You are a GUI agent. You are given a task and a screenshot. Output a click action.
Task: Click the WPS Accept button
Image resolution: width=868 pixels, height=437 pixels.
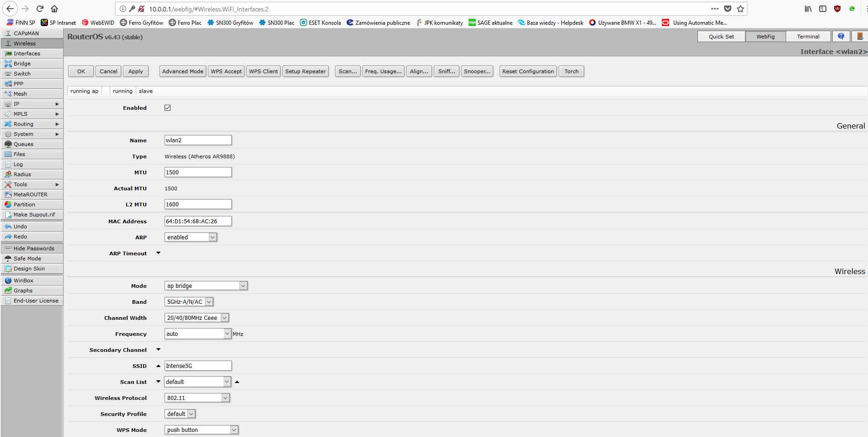click(226, 71)
